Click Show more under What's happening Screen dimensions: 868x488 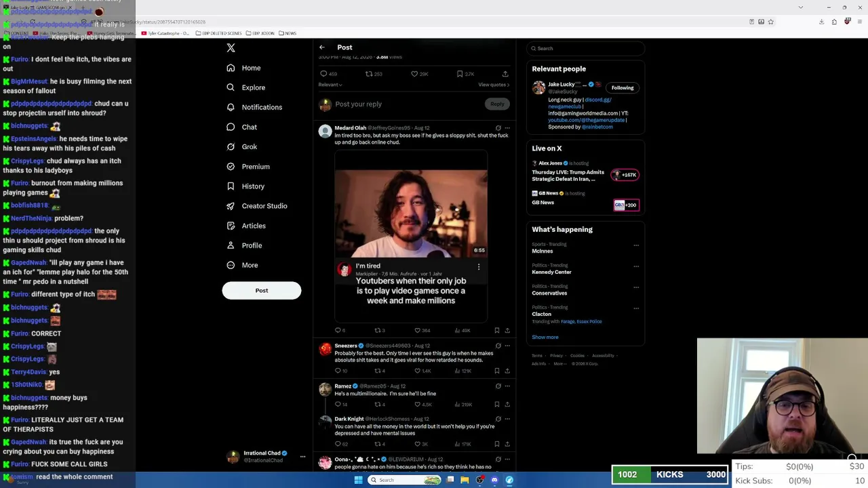pos(545,338)
